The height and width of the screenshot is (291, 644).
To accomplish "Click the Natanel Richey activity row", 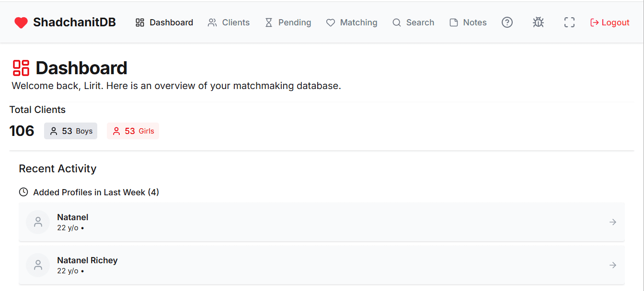I will (322, 265).
